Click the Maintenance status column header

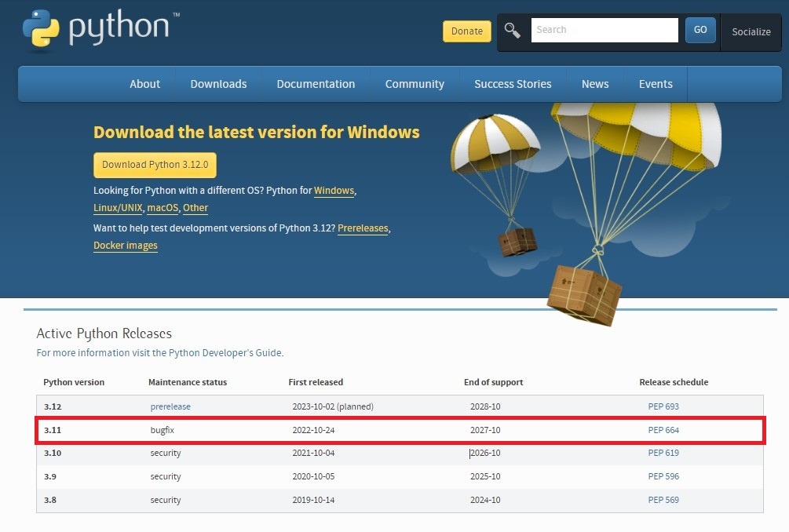click(x=187, y=382)
